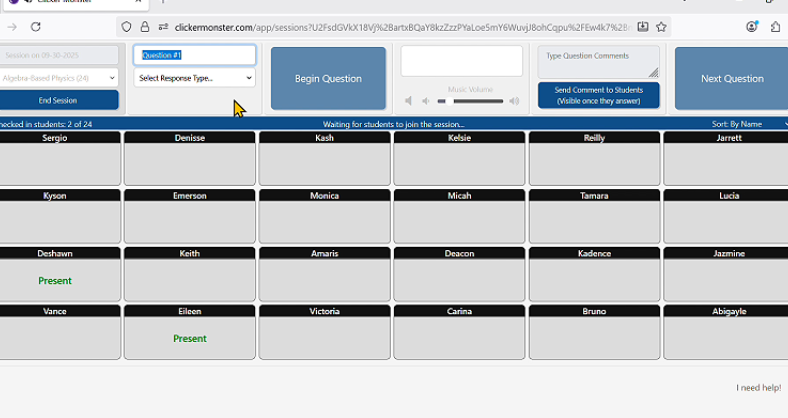Image resolution: width=788 pixels, height=418 pixels.
Task: Click the Begin Question button
Action: tap(328, 78)
